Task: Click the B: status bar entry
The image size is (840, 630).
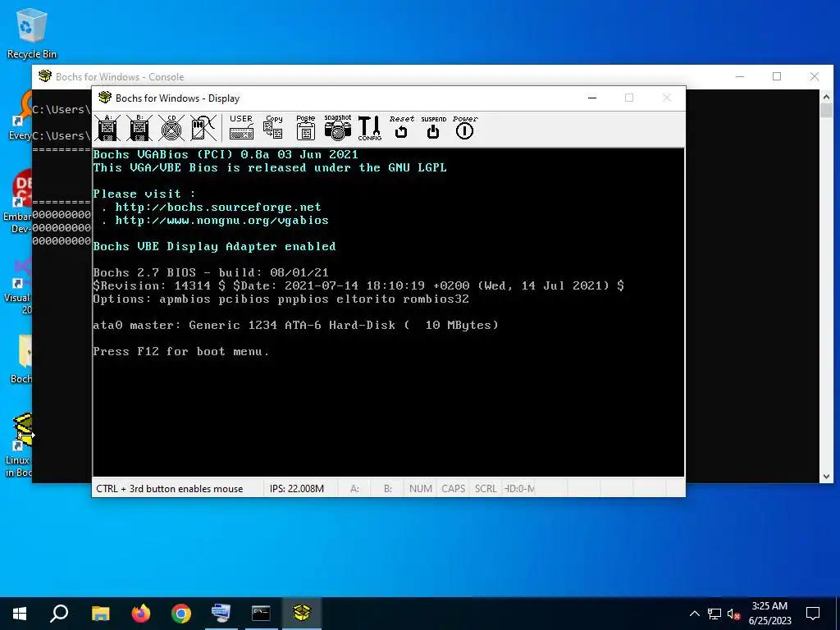Action: [x=388, y=489]
